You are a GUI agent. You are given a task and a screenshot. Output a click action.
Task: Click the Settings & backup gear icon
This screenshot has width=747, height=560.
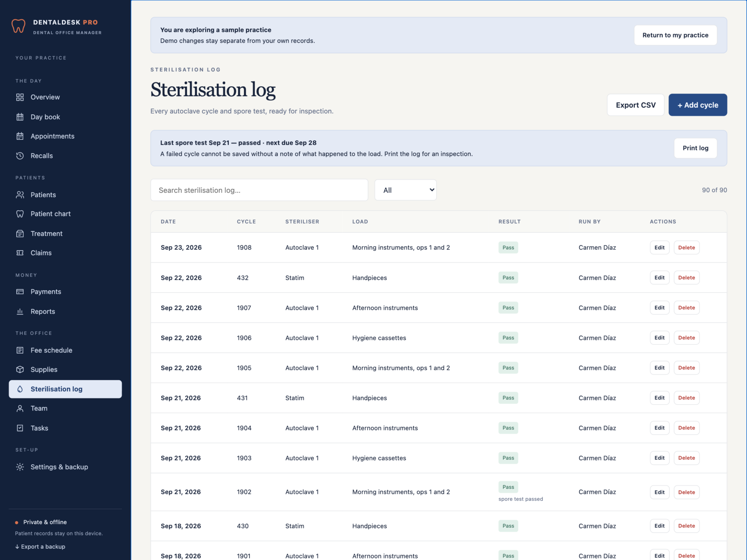coord(20,467)
